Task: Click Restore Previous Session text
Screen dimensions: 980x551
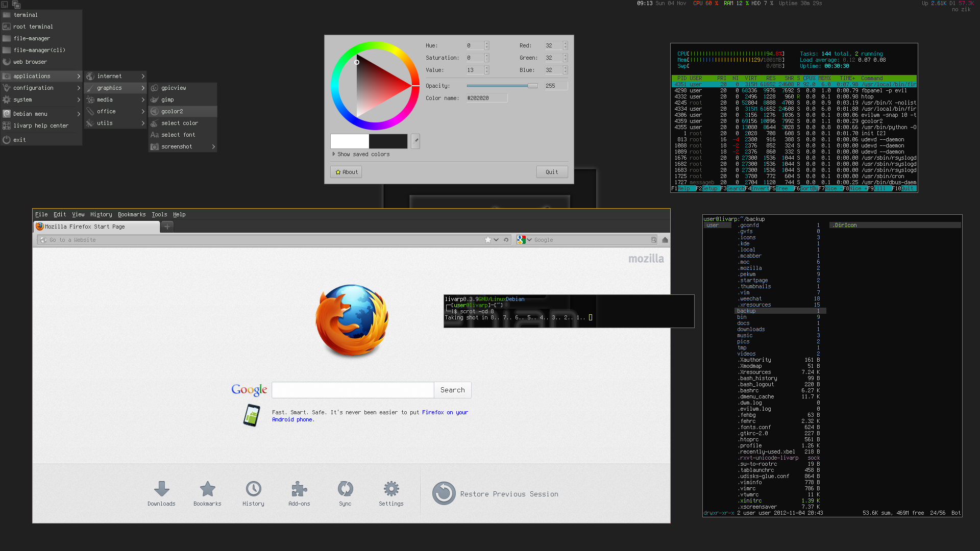Action: (509, 494)
